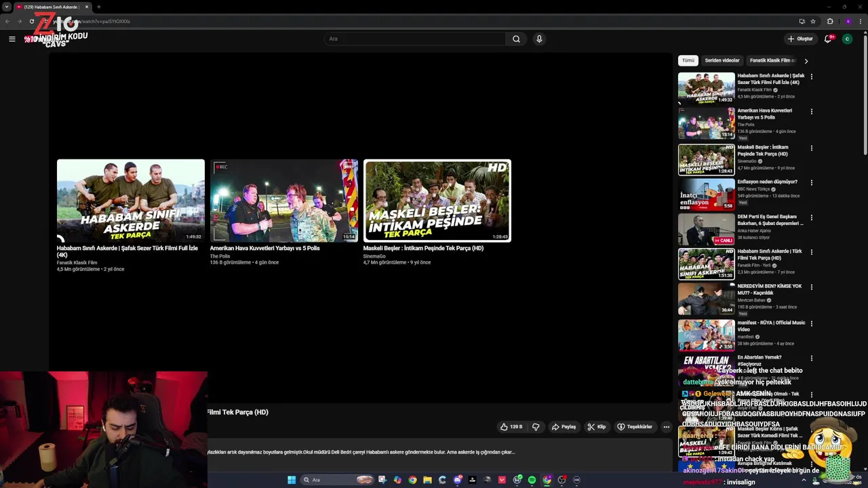Open endscreen Amerikan Hava Kuvvetleri thumbnail
868x488 pixels.
point(284,201)
